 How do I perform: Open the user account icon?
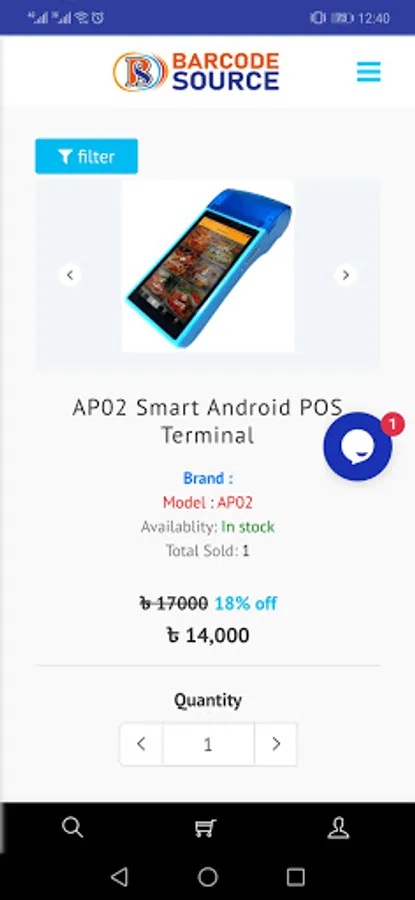(x=338, y=828)
